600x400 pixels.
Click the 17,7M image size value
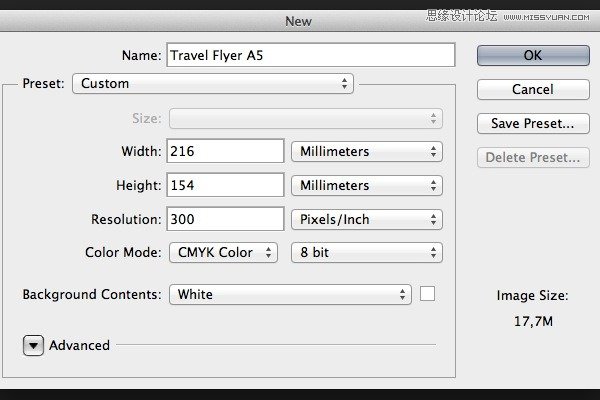[x=532, y=321]
